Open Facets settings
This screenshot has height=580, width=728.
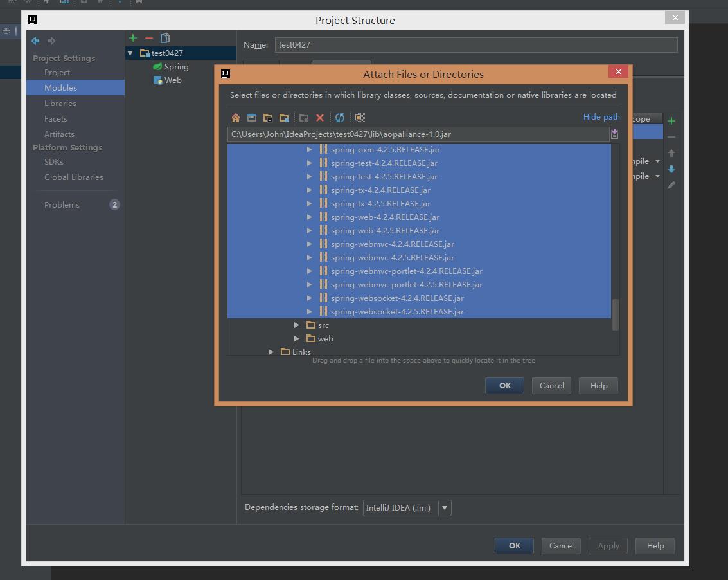point(56,118)
